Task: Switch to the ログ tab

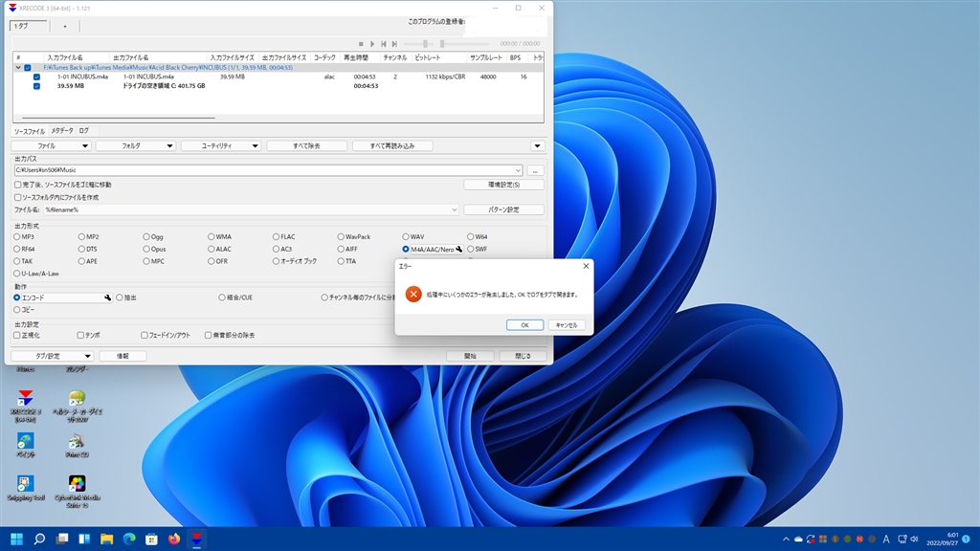Action: click(x=84, y=130)
